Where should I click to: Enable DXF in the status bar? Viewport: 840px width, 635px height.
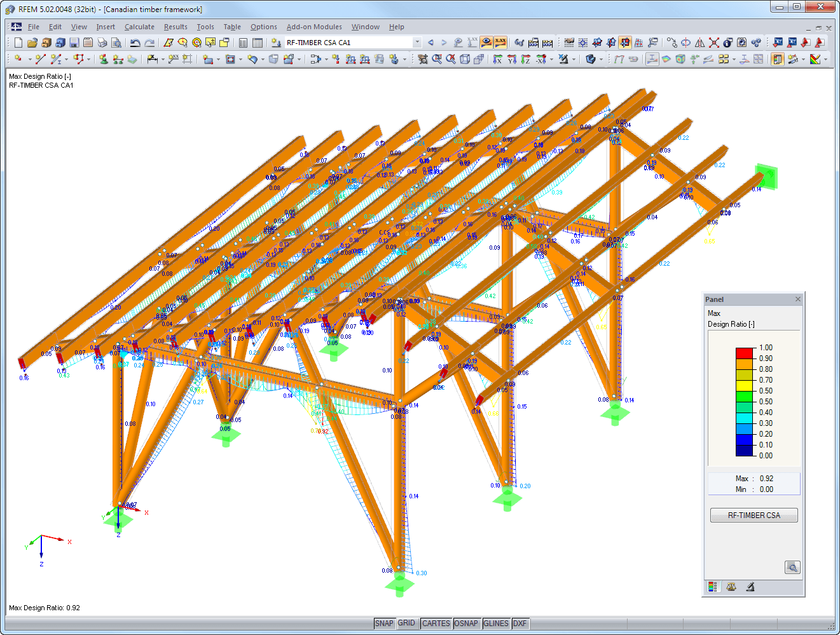click(x=520, y=624)
